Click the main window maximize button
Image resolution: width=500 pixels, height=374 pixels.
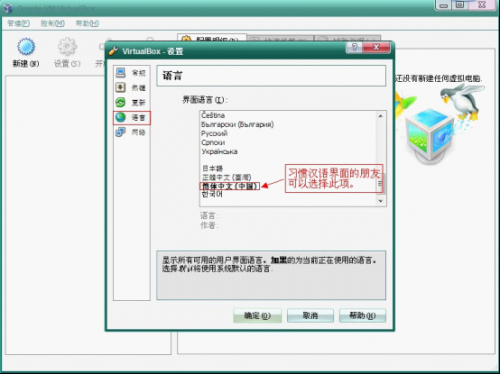tap(460, 5)
